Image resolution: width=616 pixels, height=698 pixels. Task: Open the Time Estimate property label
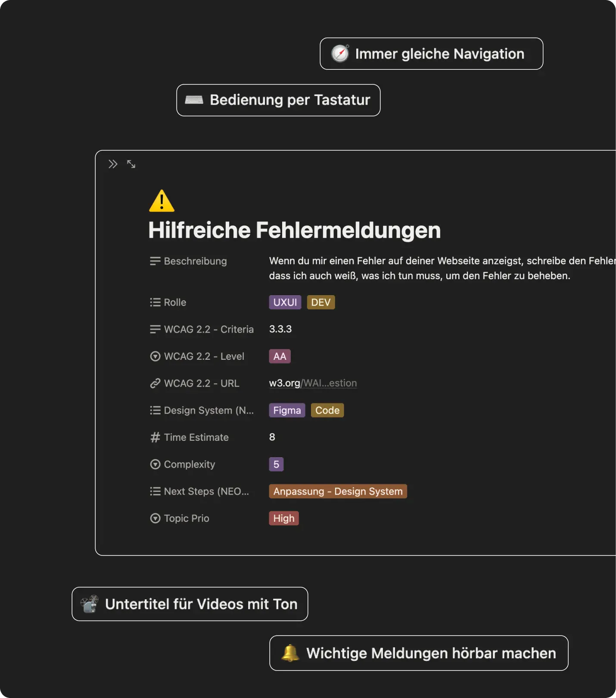(x=196, y=437)
